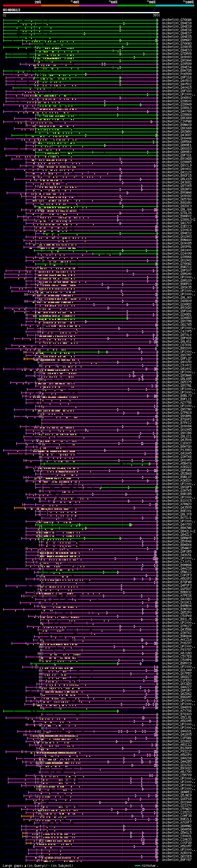Select hit UniRef100_Q9S9A4
Image resolution: width=197 pixels, height=868 pixels.
click(x=177, y=60)
